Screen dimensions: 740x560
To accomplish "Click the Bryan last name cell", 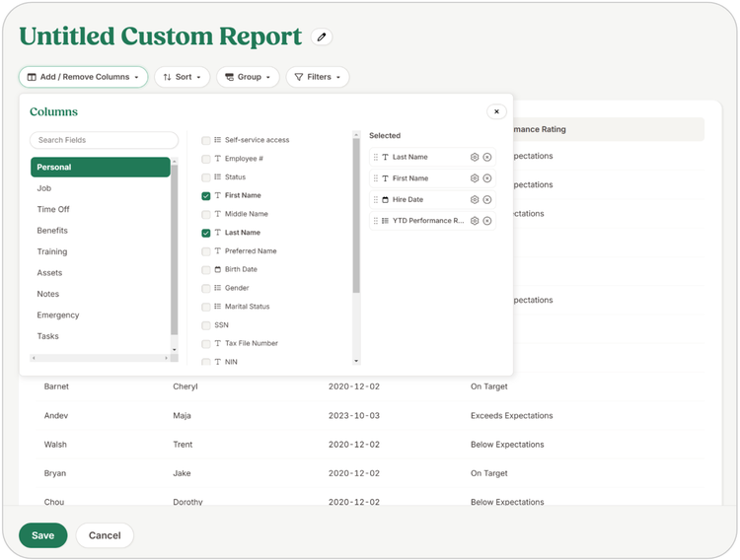I will click(54, 473).
